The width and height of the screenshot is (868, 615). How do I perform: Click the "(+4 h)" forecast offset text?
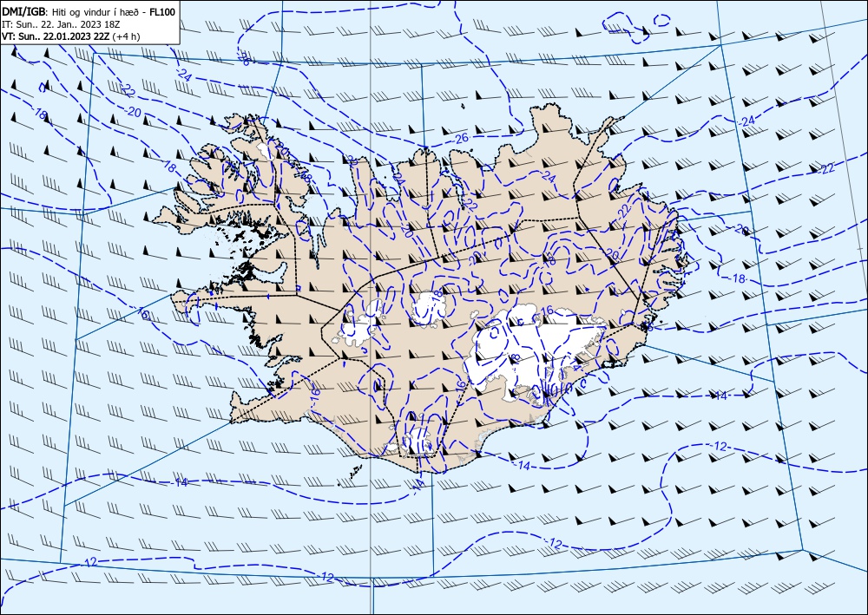(126, 36)
